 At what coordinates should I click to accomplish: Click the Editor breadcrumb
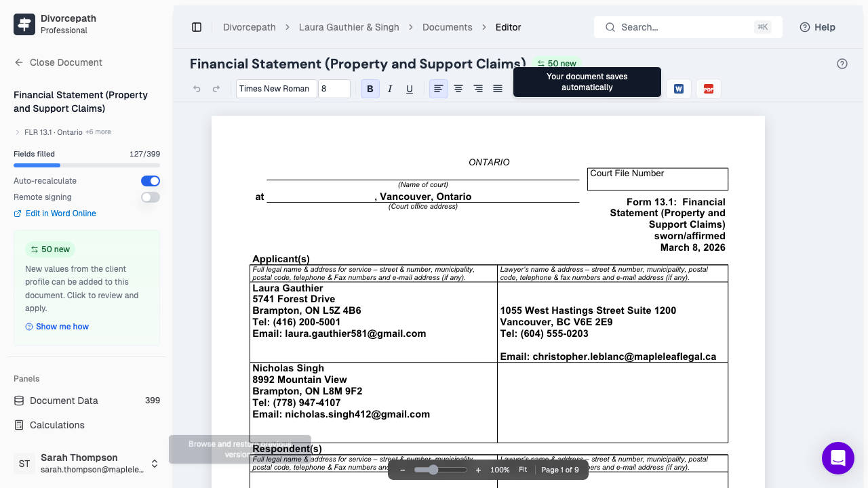[509, 27]
